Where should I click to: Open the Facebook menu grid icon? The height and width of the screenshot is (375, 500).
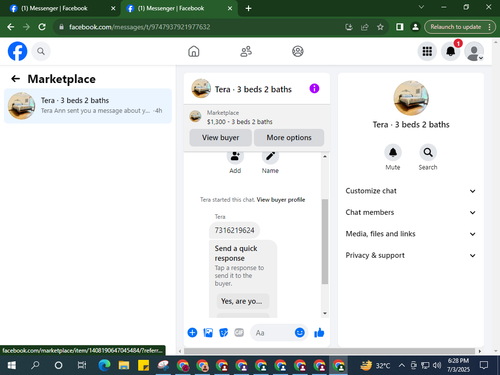[427, 51]
